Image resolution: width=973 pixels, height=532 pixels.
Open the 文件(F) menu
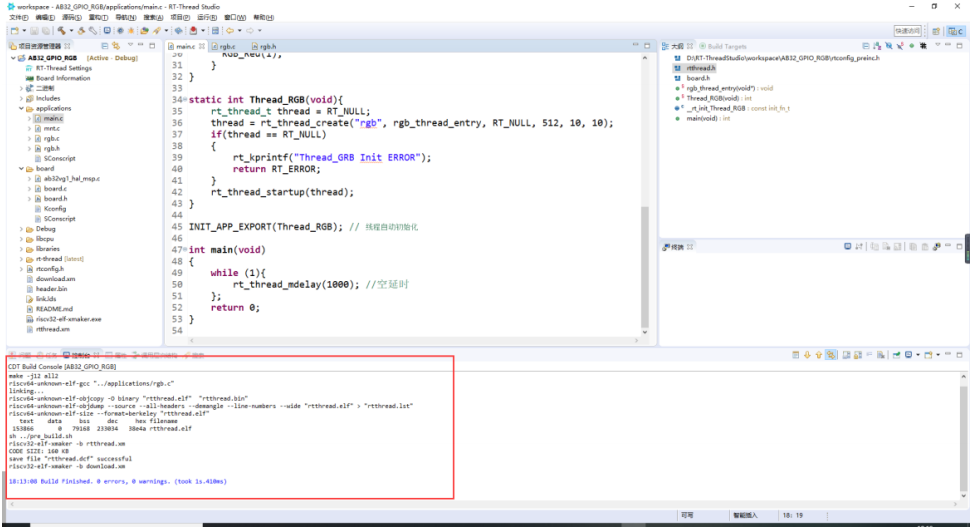click(x=19, y=17)
